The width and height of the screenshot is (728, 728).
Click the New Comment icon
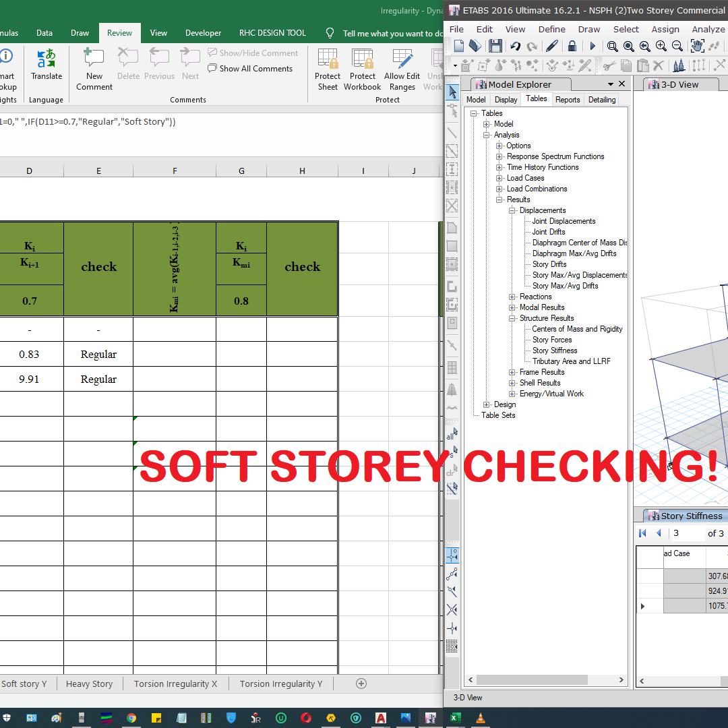point(94,69)
